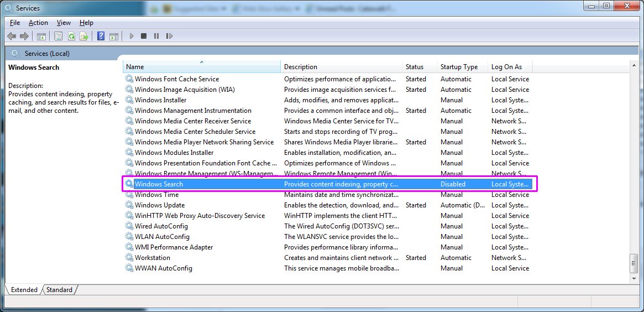Viewport: 644px width, 312px height.
Task: Sort list by the Status column header
Action: 420,66
